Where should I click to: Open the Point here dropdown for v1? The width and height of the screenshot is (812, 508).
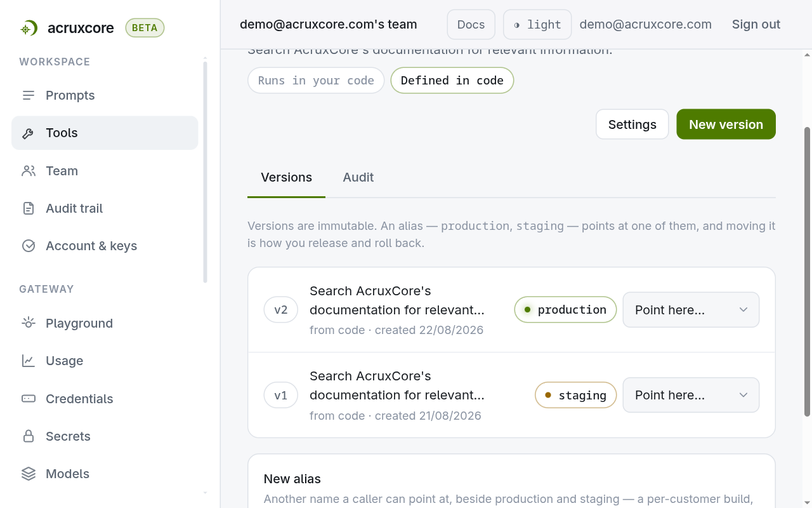[x=691, y=395]
